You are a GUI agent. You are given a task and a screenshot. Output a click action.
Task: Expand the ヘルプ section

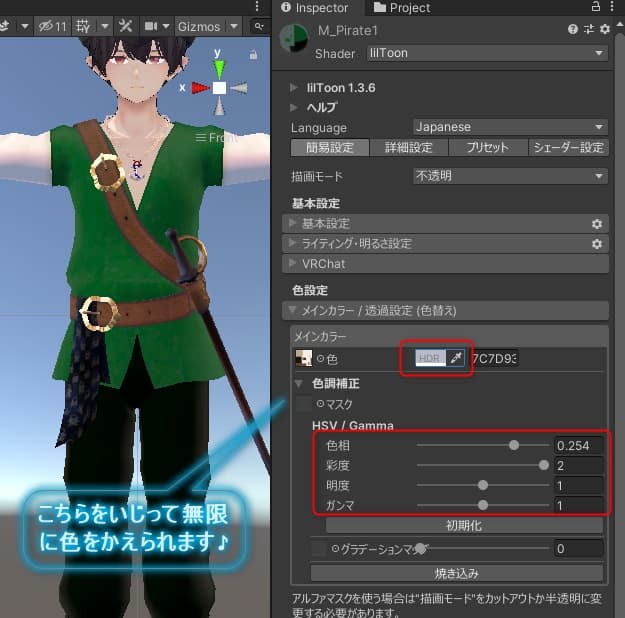point(294,107)
